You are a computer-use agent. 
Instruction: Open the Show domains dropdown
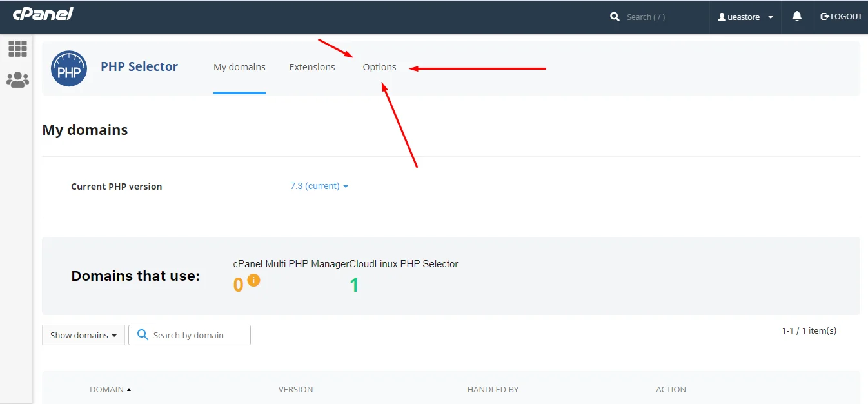tap(83, 335)
